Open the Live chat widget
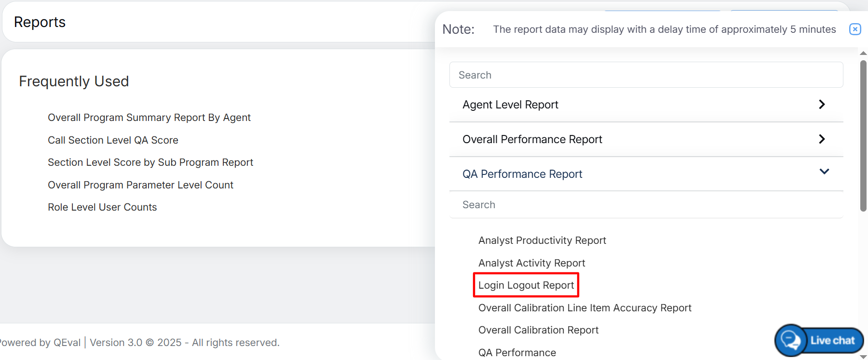The image size is (868, 360). click(819, 340)
